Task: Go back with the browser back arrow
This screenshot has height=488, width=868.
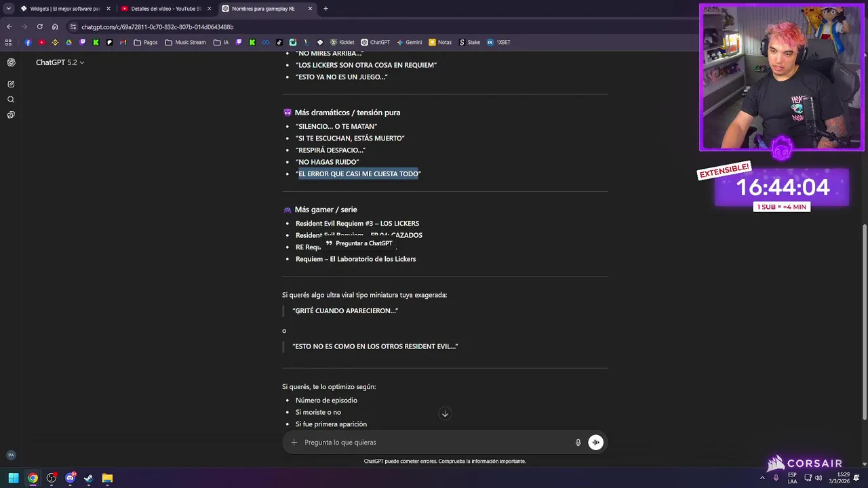Action: [9, 27]
